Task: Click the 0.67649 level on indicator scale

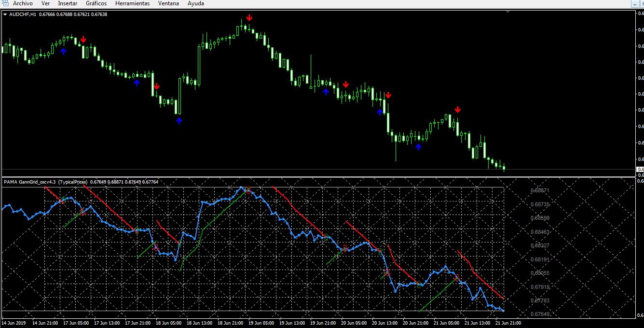Action: pos(540,314)
